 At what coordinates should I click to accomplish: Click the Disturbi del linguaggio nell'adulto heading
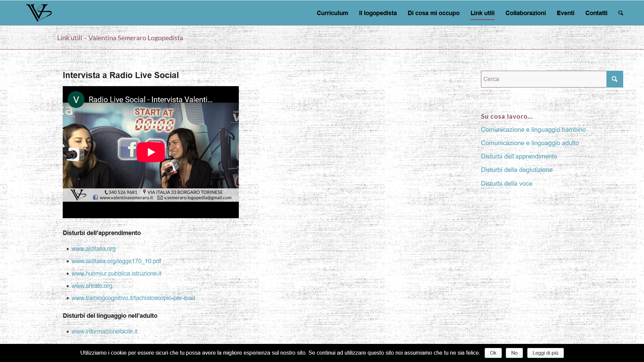point(110,316)
